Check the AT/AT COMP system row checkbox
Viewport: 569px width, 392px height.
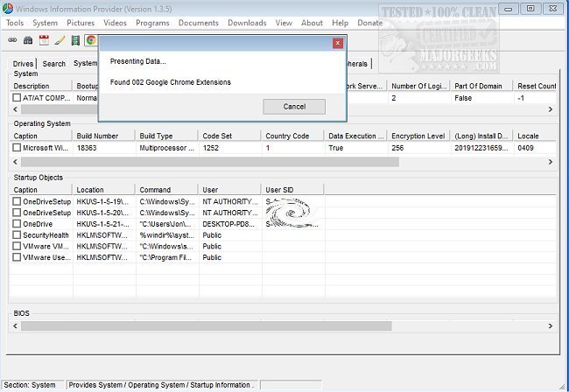pos(17,99)
